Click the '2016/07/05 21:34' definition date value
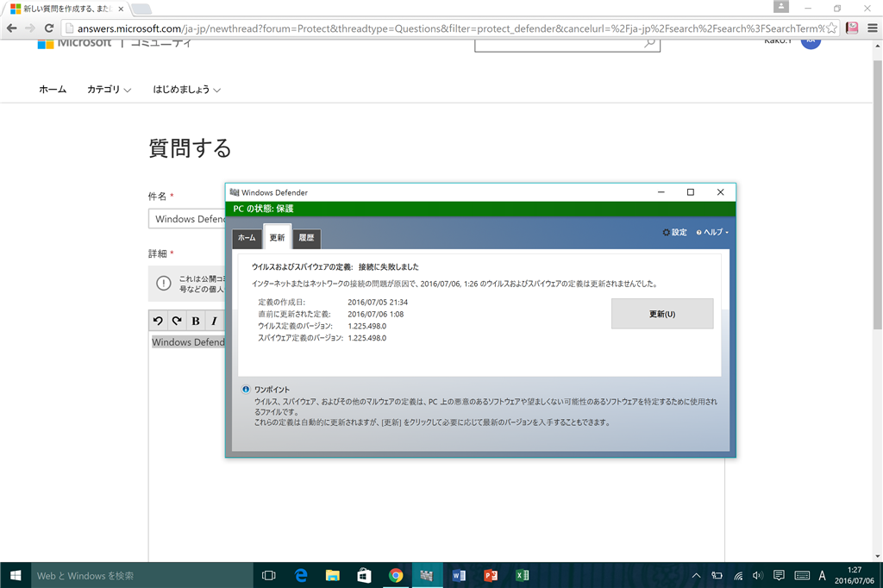This screenshot has width=883, height=588. 378,303
